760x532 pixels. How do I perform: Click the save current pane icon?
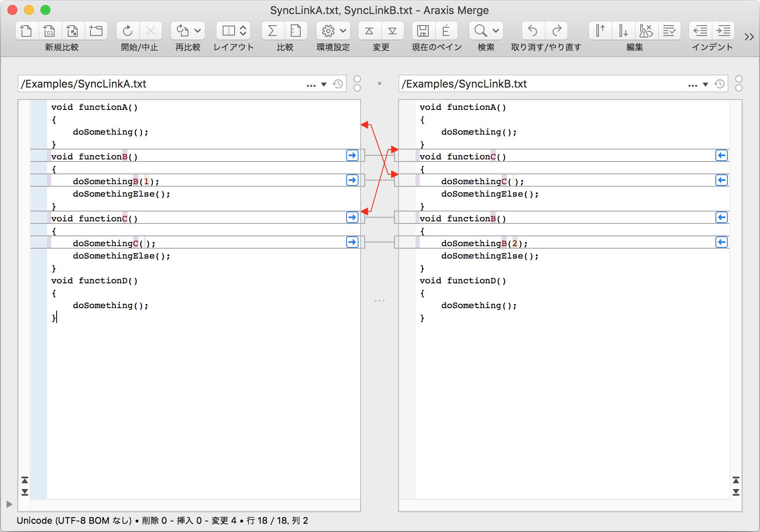coord(423,31)
